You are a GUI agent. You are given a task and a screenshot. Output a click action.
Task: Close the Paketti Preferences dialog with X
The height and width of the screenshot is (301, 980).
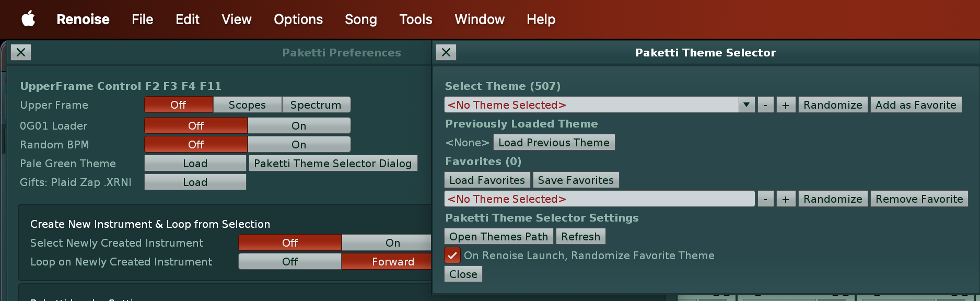21,52
